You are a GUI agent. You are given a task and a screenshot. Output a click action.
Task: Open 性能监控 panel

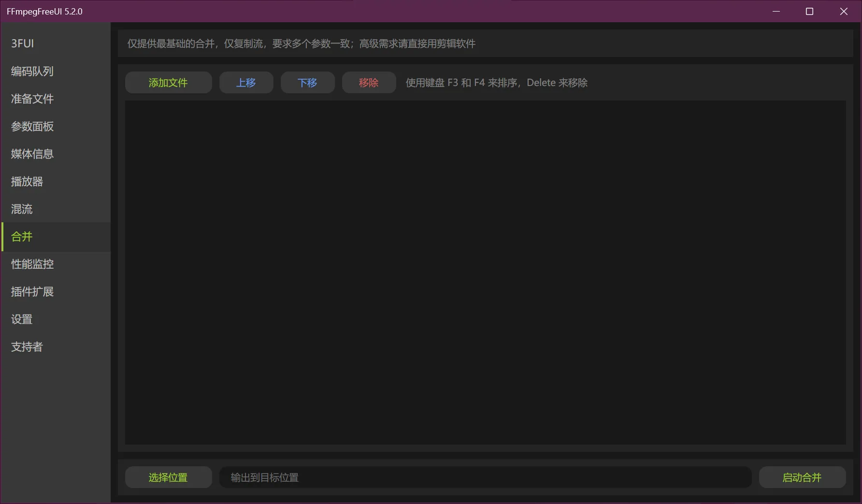click(x=32, y=264)
